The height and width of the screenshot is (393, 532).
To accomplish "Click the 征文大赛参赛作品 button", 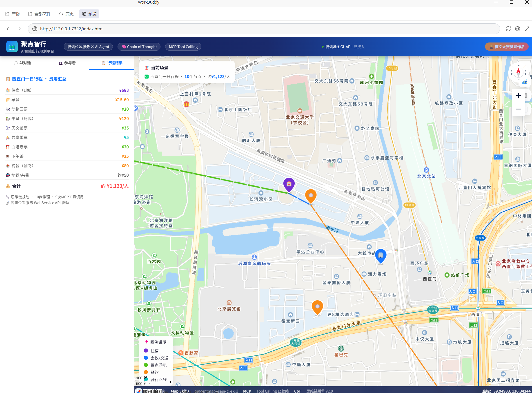I will tap(507, 47).
